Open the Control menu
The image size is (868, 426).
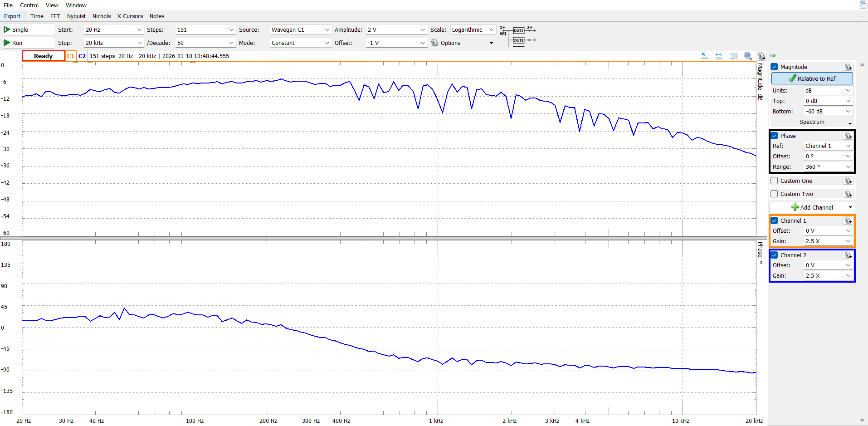(x=29, y=5)
